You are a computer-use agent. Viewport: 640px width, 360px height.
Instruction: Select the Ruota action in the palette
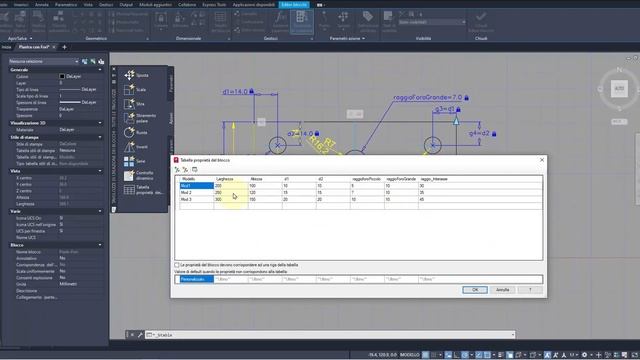(136, 132)
